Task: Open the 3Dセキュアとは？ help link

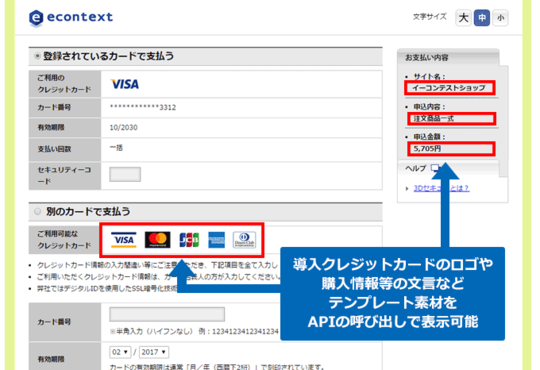Action: pos(441,188)
